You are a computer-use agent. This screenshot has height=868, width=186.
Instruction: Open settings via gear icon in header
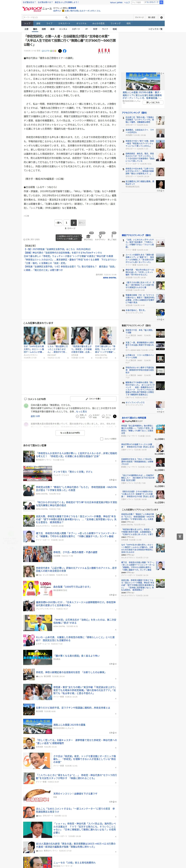161,17
